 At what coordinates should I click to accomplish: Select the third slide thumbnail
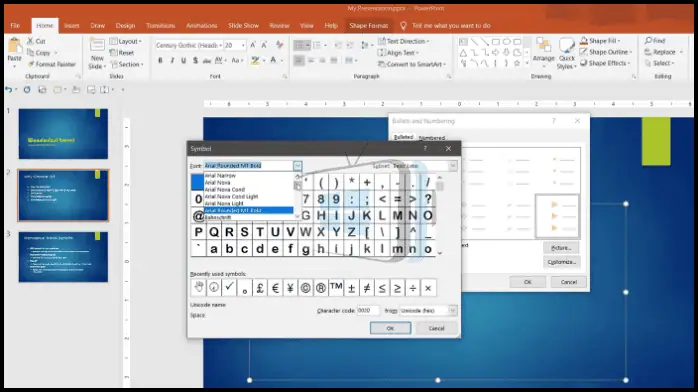click(x=63, y=257)
